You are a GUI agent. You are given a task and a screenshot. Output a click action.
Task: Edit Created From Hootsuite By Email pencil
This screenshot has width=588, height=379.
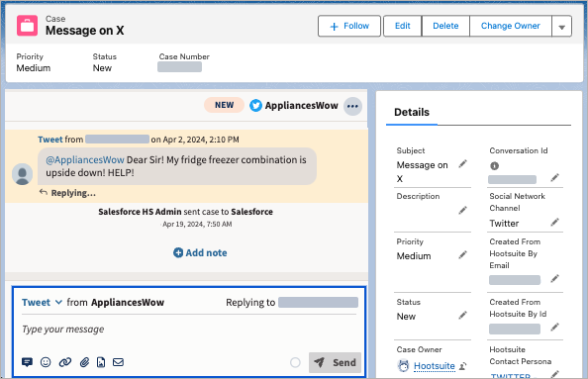(x=554, y=278)
